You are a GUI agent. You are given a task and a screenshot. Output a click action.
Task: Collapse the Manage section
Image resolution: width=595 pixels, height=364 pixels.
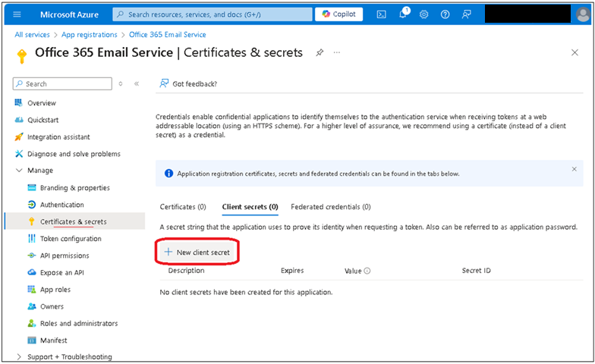pyautogui.click(x=18, y=170)
